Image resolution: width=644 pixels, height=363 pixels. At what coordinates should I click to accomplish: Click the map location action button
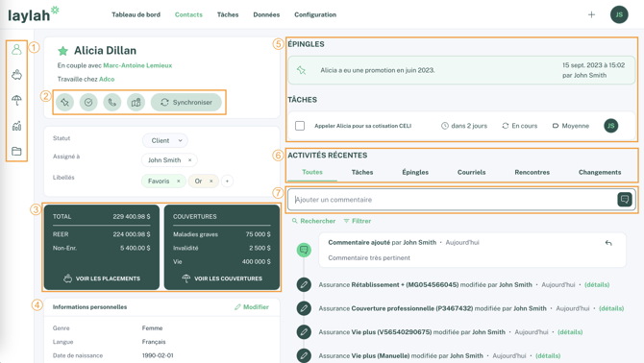[x=136, y=102]
